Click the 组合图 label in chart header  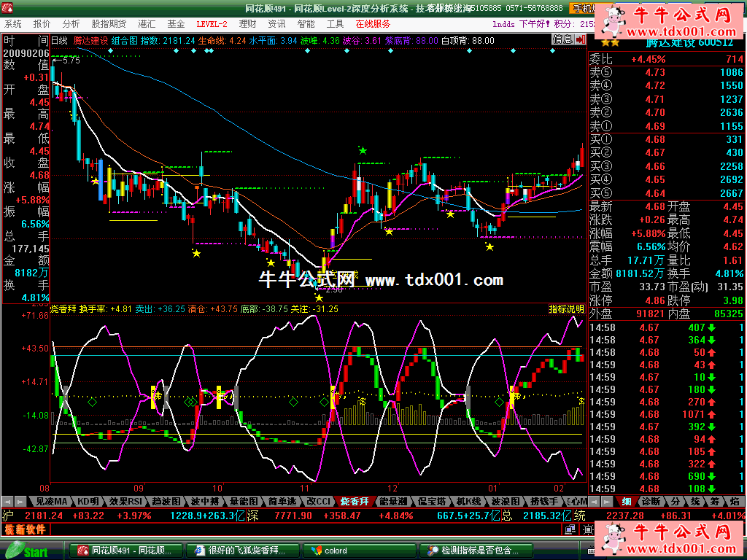point(124,41)
